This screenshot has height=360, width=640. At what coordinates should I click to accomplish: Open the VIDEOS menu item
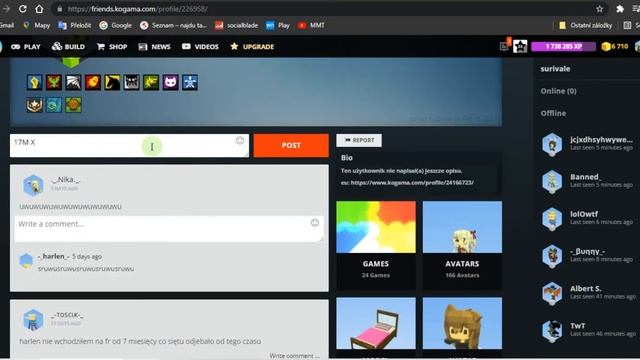click(200, 47)
